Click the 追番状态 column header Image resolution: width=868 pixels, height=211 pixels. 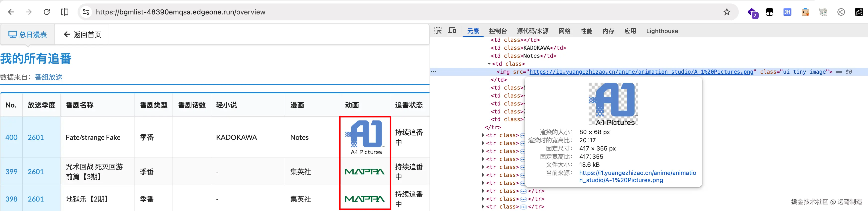[409, 105]
